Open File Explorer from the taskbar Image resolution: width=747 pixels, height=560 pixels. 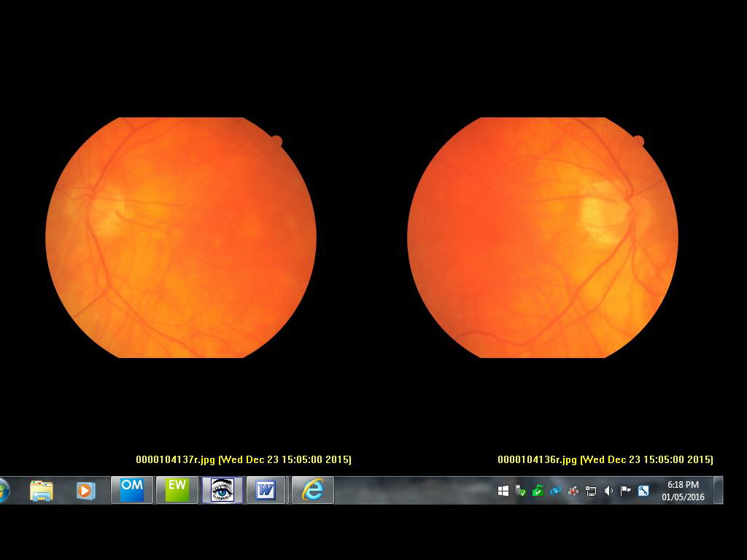coord(42,490)
